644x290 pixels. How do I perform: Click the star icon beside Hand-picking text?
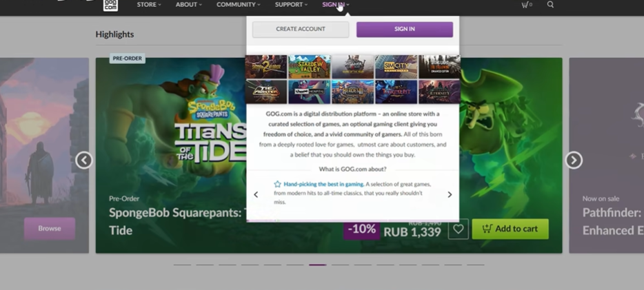coord(278,184)
